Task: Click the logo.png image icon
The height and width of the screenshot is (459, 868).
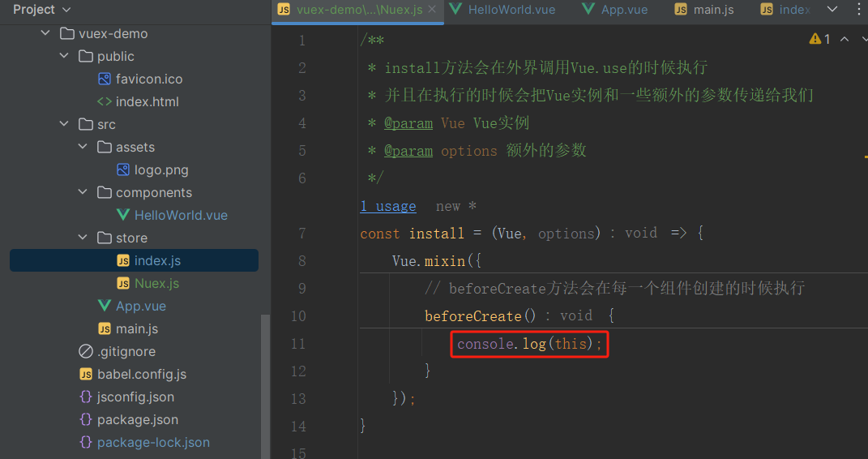Action: [123, 170]
